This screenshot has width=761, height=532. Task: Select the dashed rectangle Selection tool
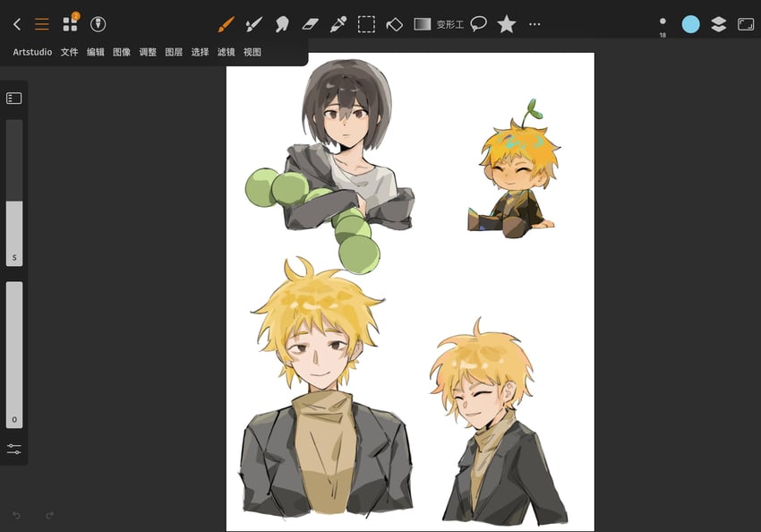click(366, 24)
